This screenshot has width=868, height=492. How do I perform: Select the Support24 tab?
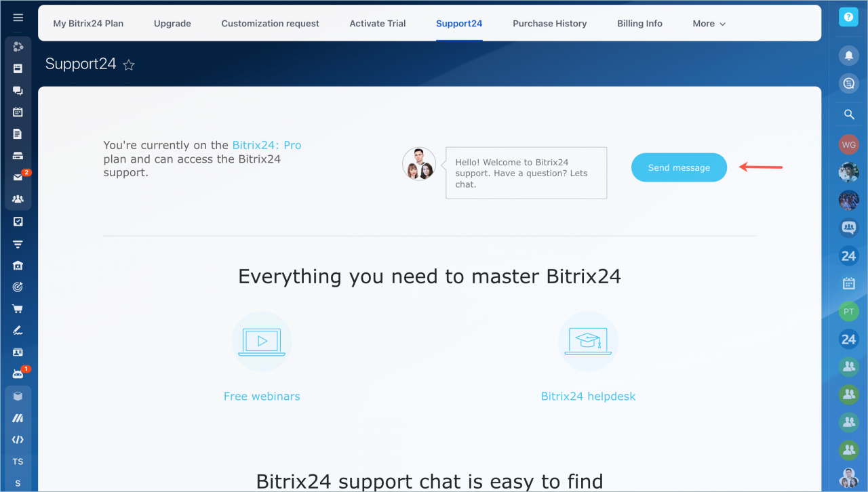coord(459,23)
